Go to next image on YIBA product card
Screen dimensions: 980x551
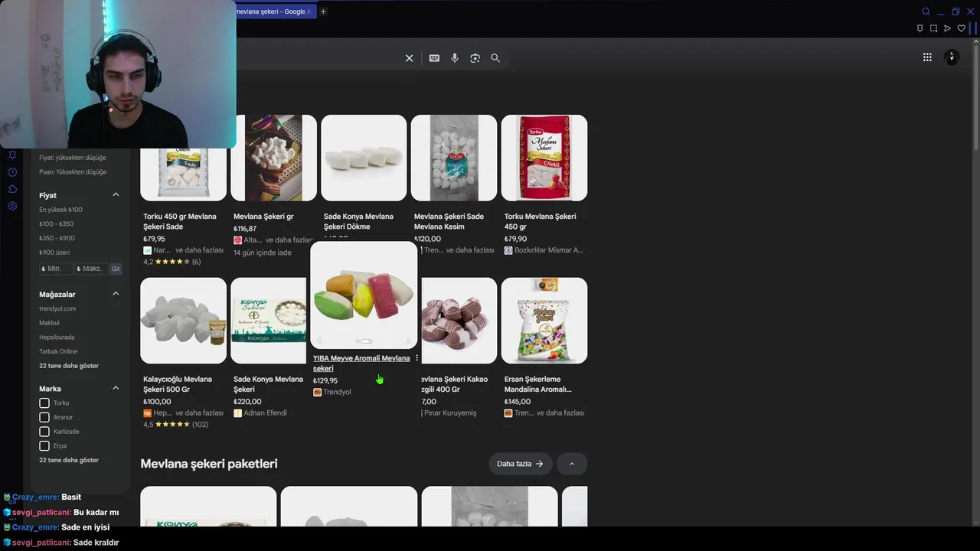pos(408,341)
